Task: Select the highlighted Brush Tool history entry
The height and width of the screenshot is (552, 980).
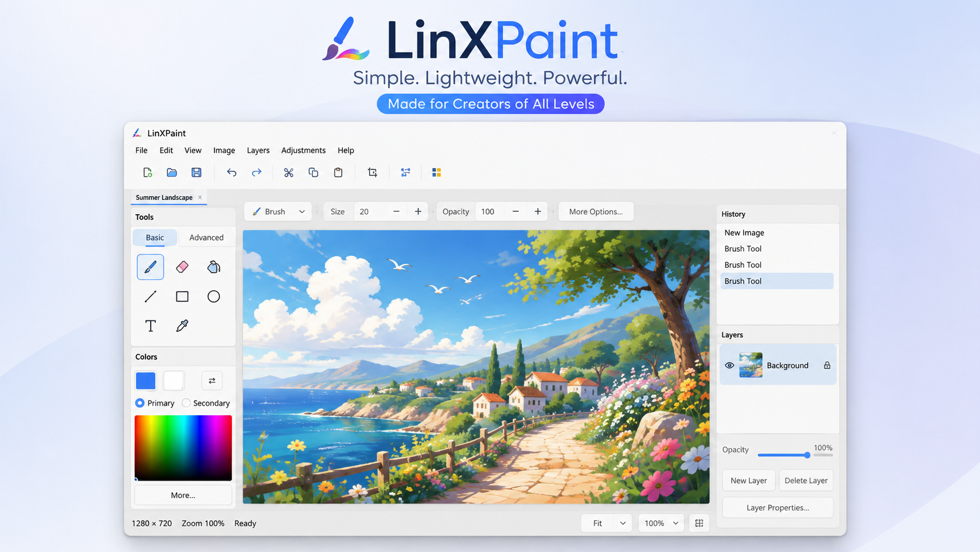Action: point(777,281)
